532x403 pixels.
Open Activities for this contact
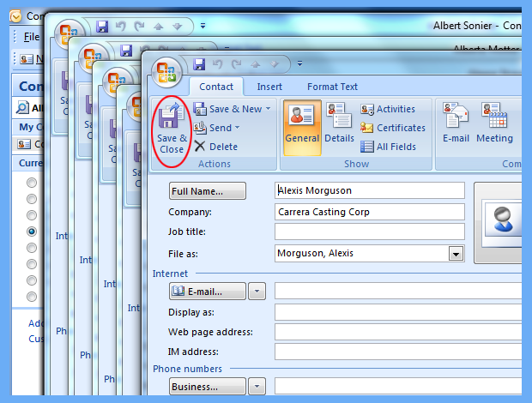388,109
